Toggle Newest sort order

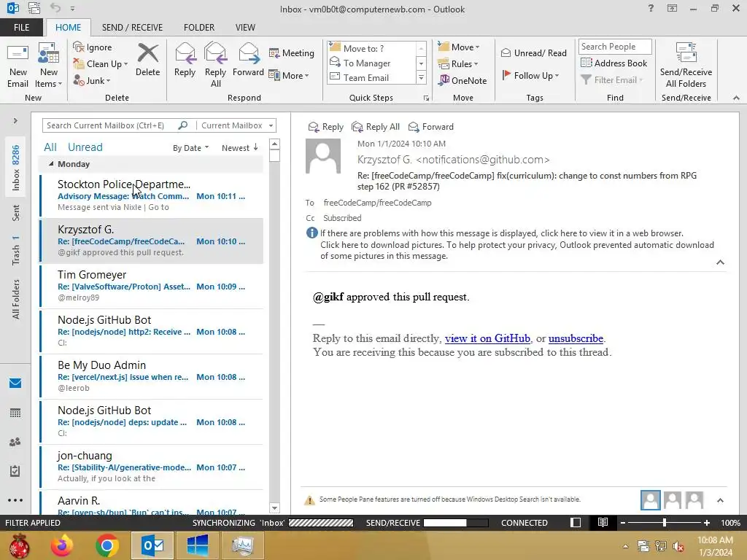pos(239,148)
